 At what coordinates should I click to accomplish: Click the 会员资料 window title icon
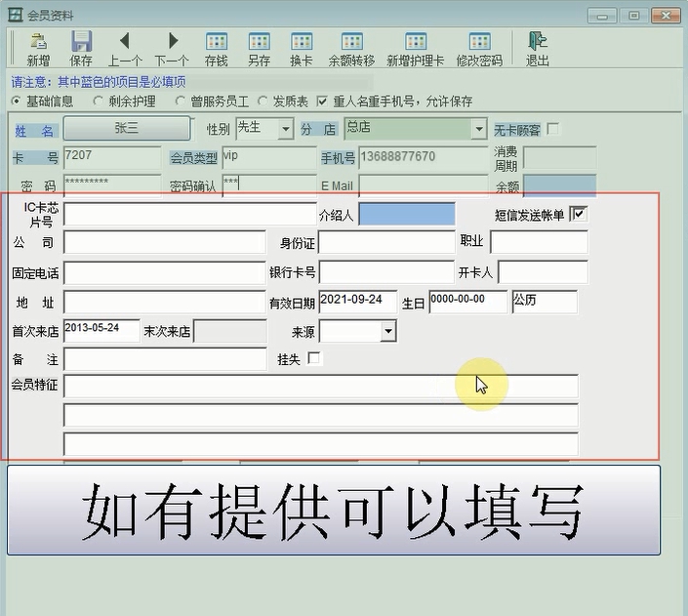click(x=16, y=15)
